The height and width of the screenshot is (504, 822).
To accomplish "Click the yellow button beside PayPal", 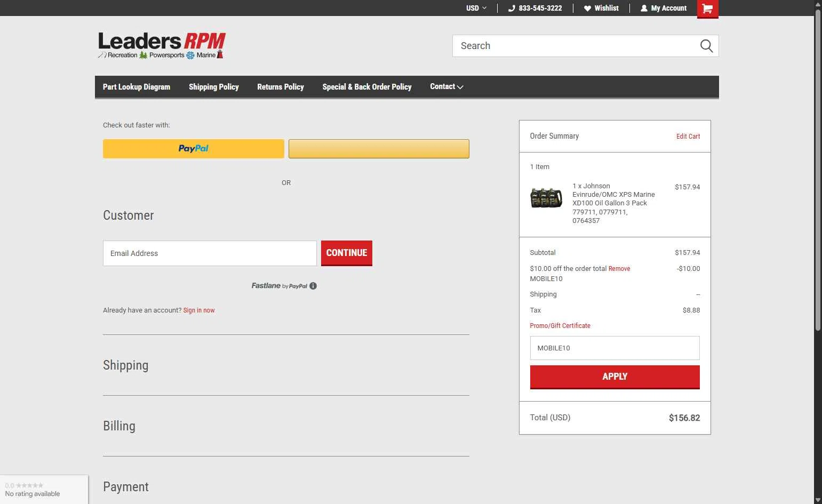I will pyautogui.click(x=379, y=149).
